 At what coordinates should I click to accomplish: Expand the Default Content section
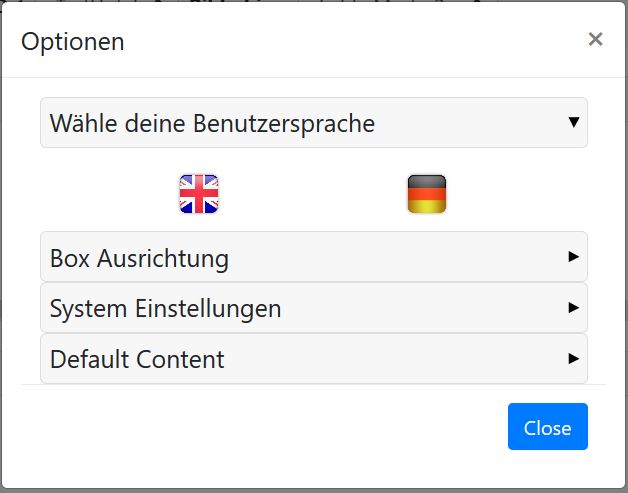point(313,358)
